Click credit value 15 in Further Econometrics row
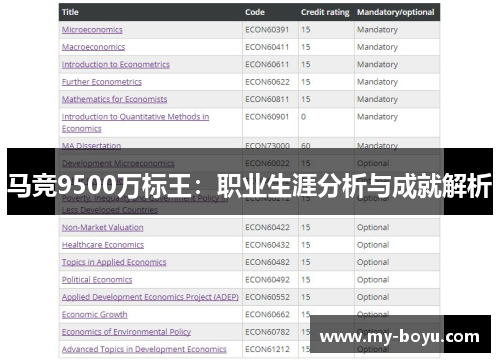Image resolution: width=500 pixels, height=362 pixels. click(x=306, y=82)
